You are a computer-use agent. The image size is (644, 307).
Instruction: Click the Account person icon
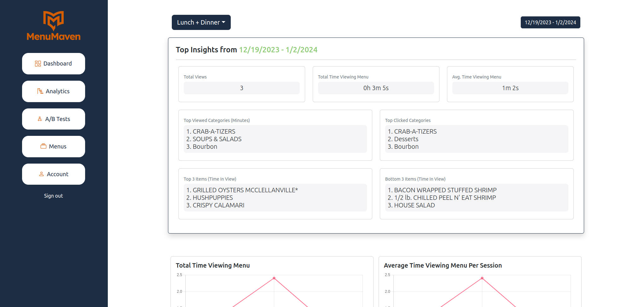(41, 174)
